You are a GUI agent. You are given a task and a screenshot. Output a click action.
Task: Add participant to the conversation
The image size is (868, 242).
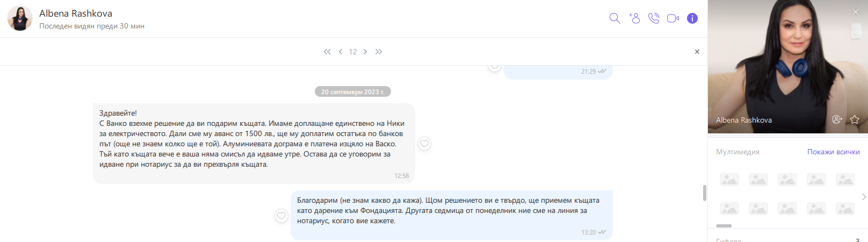tap(634, 18)
